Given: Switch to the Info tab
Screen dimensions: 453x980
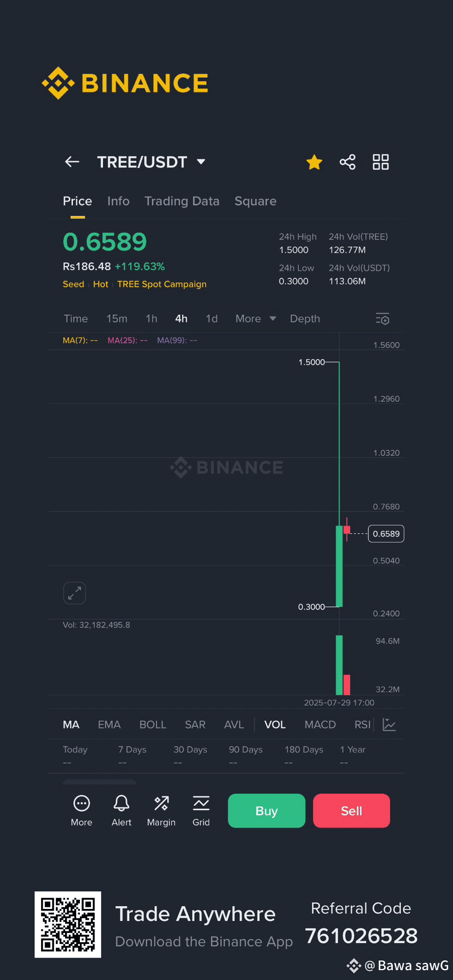Looking at the screenshot, I should (118, 201).
